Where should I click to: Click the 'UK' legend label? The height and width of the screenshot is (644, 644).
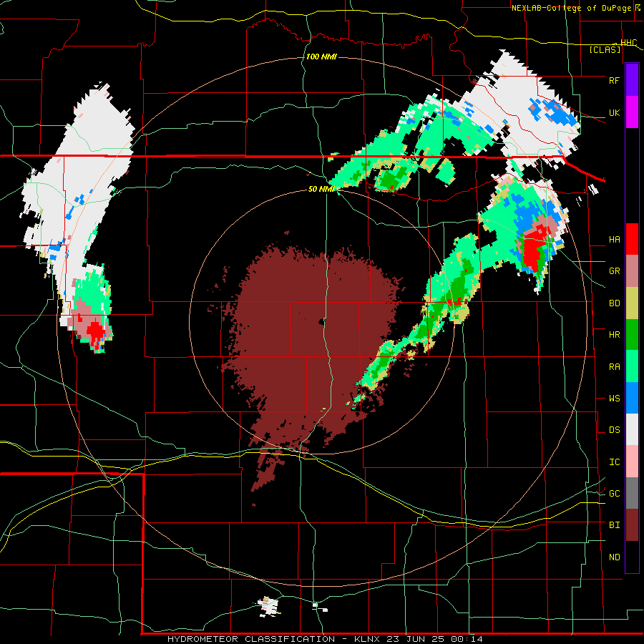point(614,112)
